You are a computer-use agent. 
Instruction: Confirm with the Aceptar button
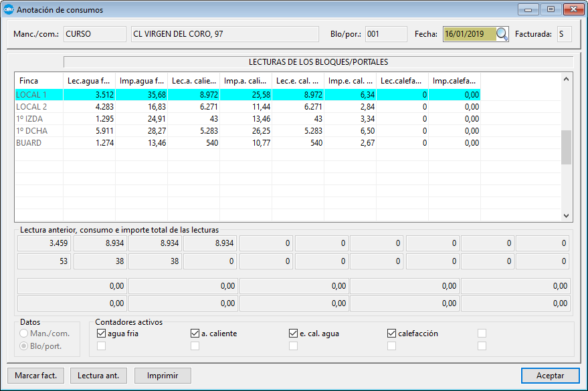[551, 376]
